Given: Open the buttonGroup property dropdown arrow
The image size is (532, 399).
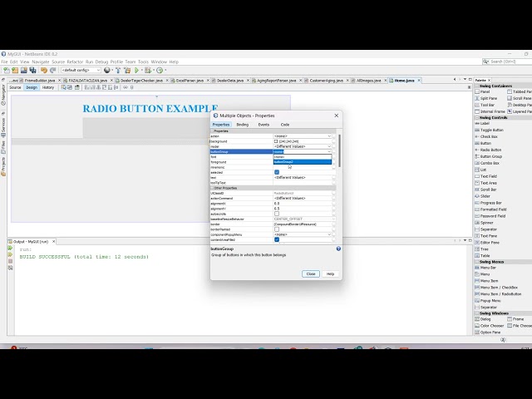Looking at the screenshot, I should tap(329, 151).
